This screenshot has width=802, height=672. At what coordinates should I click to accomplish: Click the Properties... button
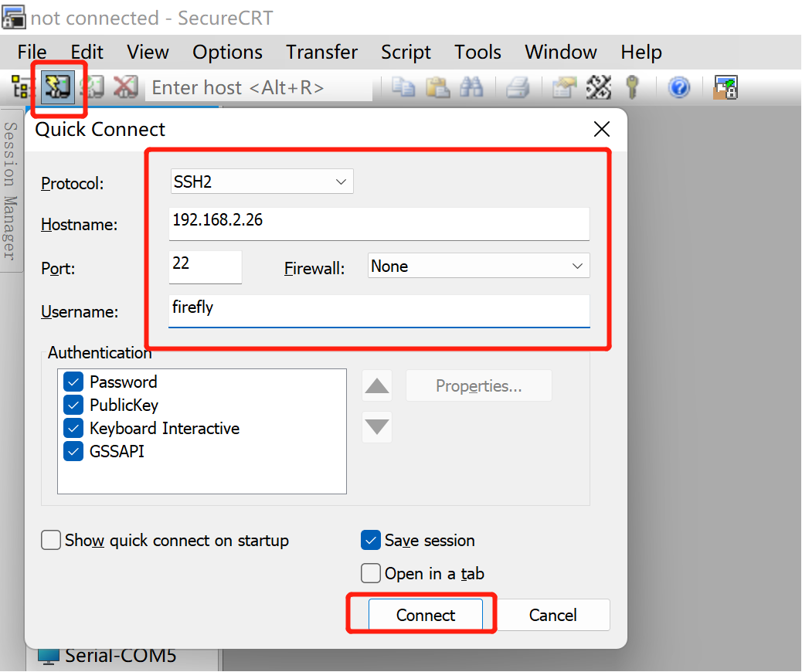click(479, 385)
